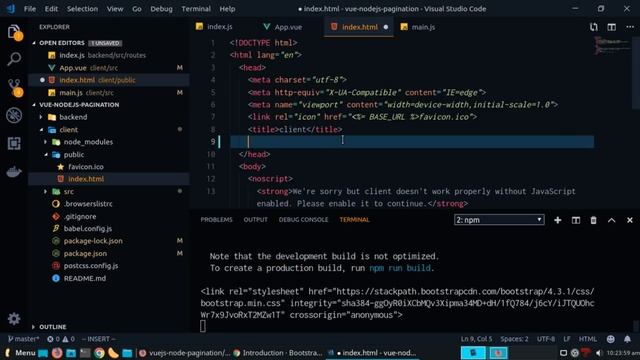Open the terminal launcher in taskbar
The height and width of the screenshot is (360, 640).
(85, 353)
